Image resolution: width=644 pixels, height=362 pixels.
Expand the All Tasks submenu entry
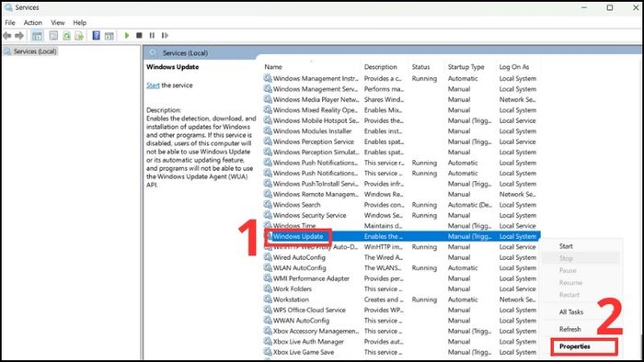pos(571,312)
